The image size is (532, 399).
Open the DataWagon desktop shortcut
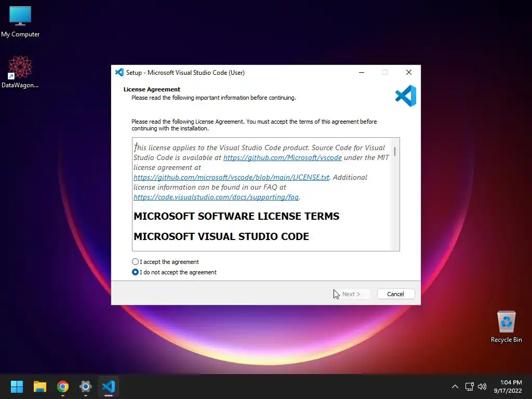tap(20, 72)
